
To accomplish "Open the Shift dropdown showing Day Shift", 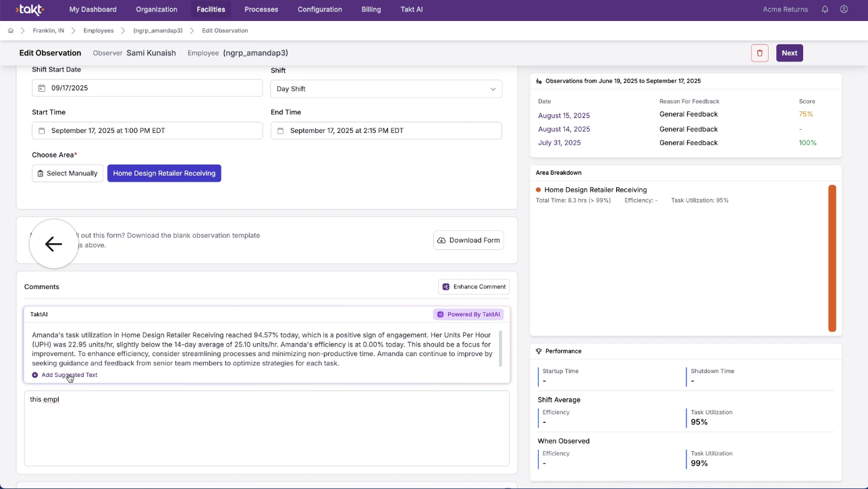I will point(385,89).
